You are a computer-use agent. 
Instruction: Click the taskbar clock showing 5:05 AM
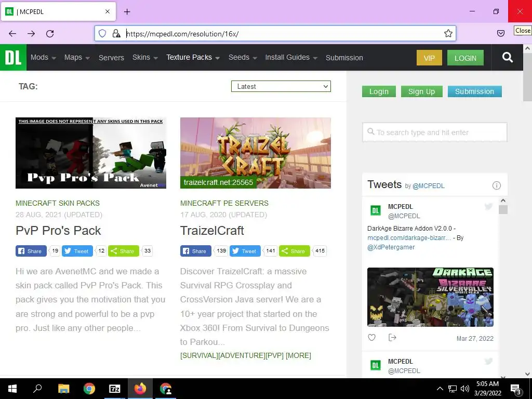tap(487, 389)
